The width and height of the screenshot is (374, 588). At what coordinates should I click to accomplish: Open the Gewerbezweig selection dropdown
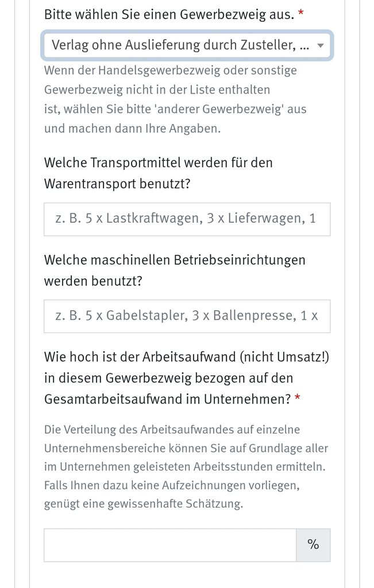[x=187, y=45]
